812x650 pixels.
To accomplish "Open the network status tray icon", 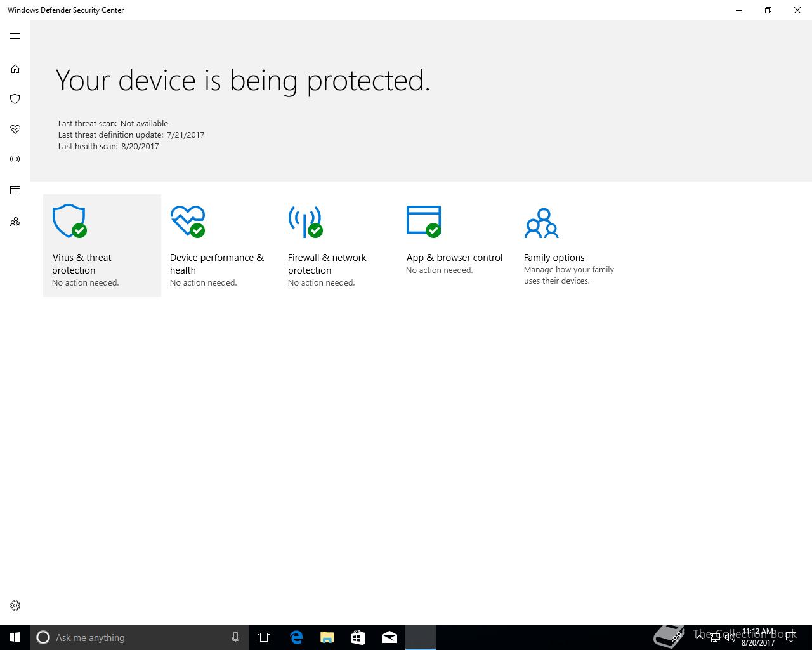I will click(715, 637).
